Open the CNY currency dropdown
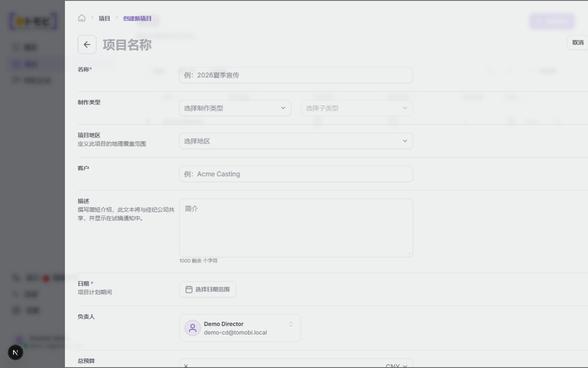This screenshot has width=588, height=368. [396, 366]
